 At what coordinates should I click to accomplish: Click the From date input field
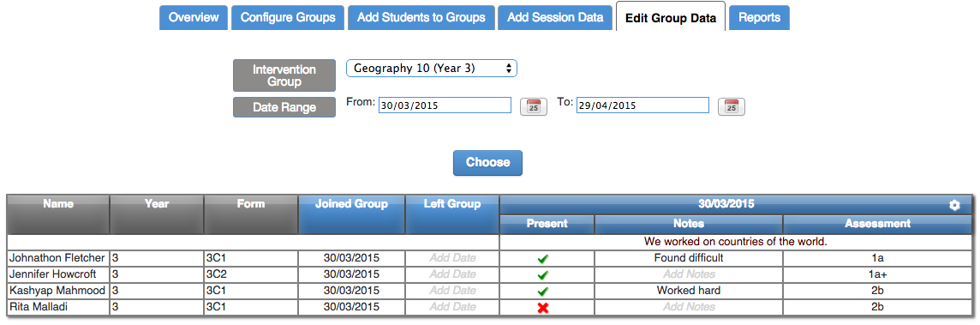point(445,105)
